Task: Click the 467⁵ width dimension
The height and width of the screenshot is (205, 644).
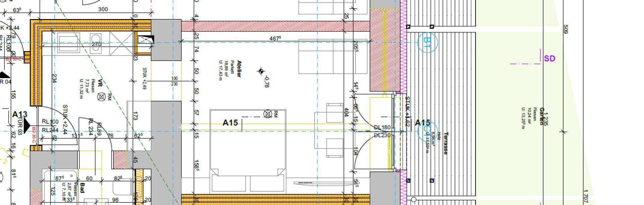Action: pos(275,39)
